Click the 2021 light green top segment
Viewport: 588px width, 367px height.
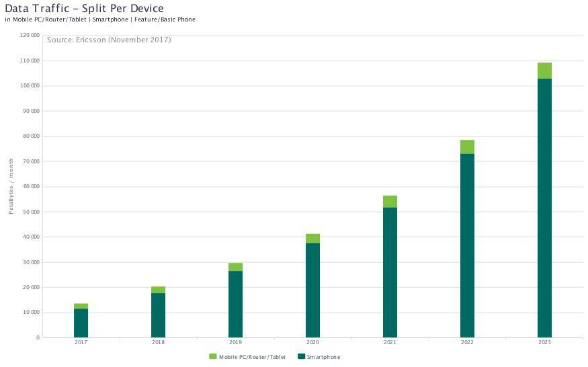point(390,202)
